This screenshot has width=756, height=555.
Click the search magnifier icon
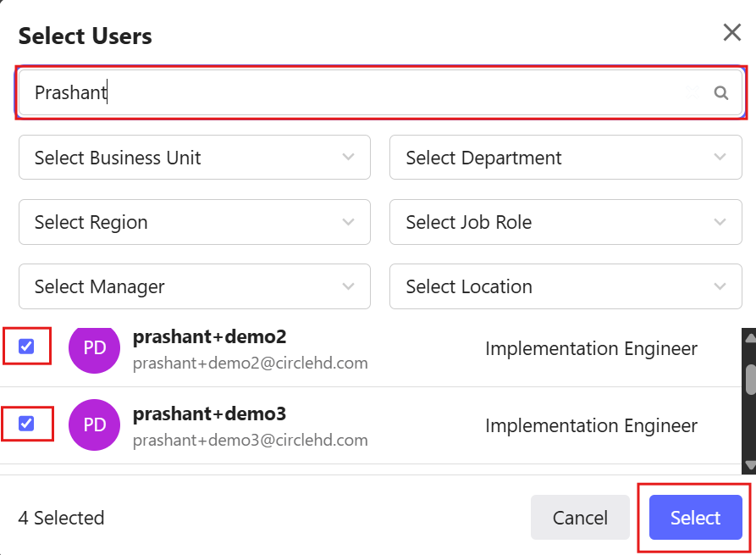click(720, 92)
